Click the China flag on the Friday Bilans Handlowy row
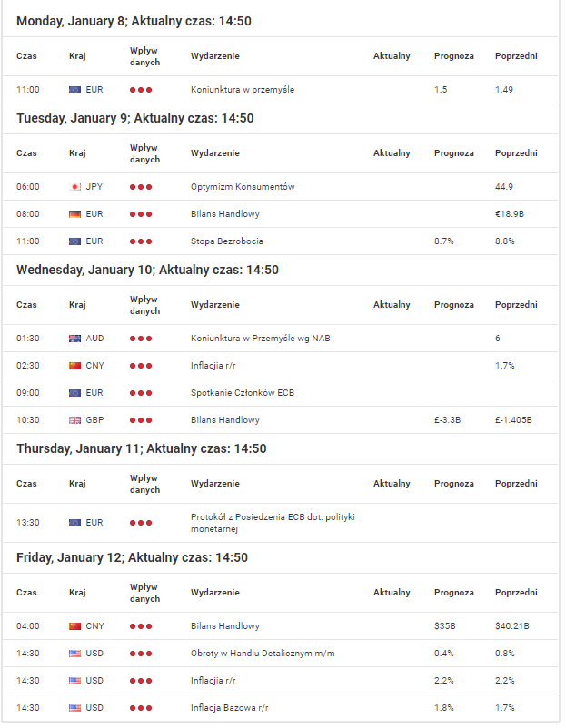566x728 pixels. click(74, 626)
